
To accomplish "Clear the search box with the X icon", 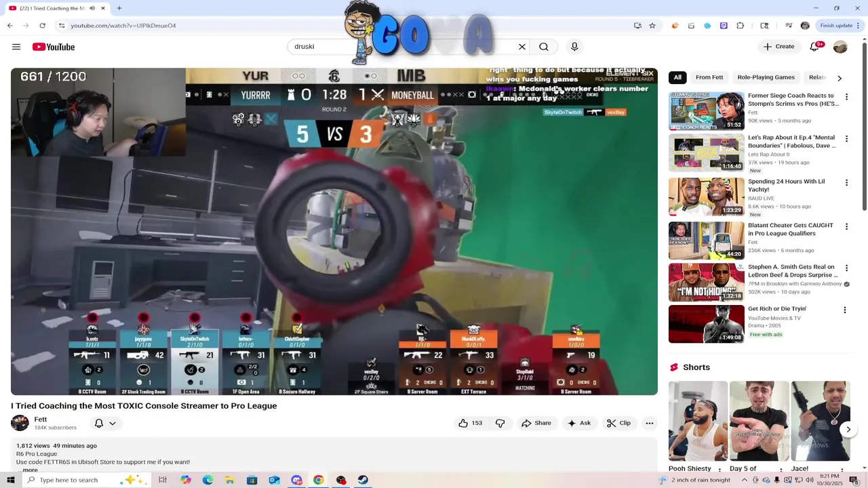I will pyautogui.click(x=522, y=47).
